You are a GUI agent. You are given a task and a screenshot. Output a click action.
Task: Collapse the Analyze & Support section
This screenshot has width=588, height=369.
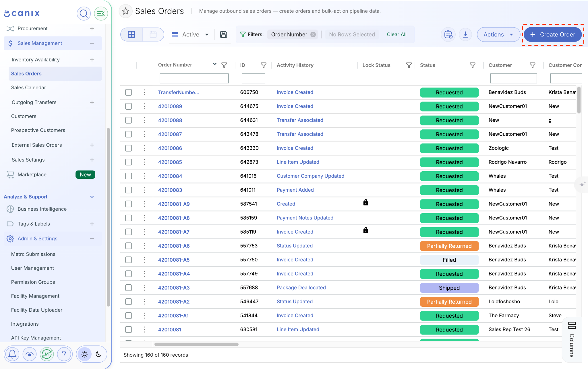coord(92,197)
